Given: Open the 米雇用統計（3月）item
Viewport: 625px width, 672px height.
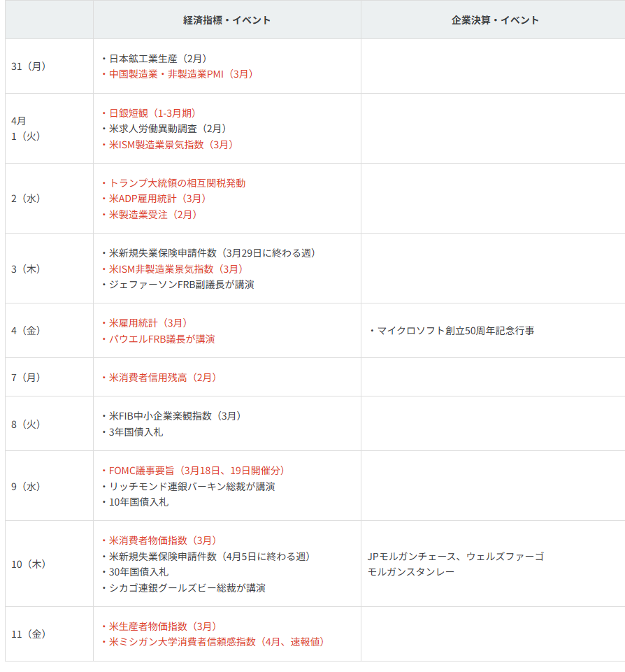Looking at the screenshot, I should coord(148,323).
